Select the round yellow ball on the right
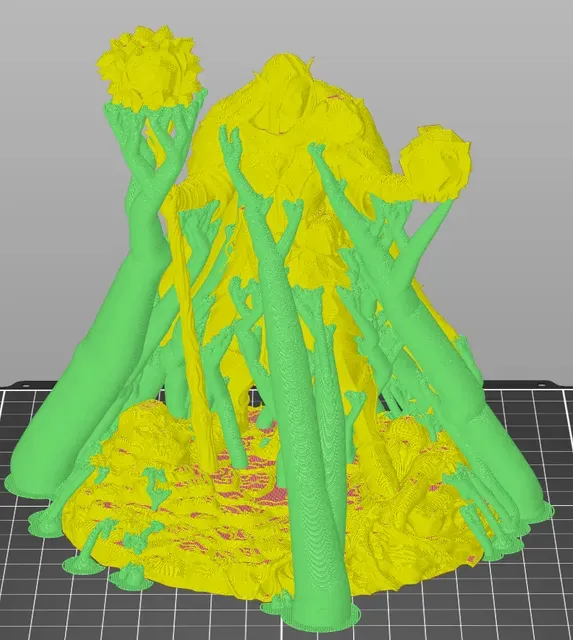The image size is (573, 640). [436, 163]
